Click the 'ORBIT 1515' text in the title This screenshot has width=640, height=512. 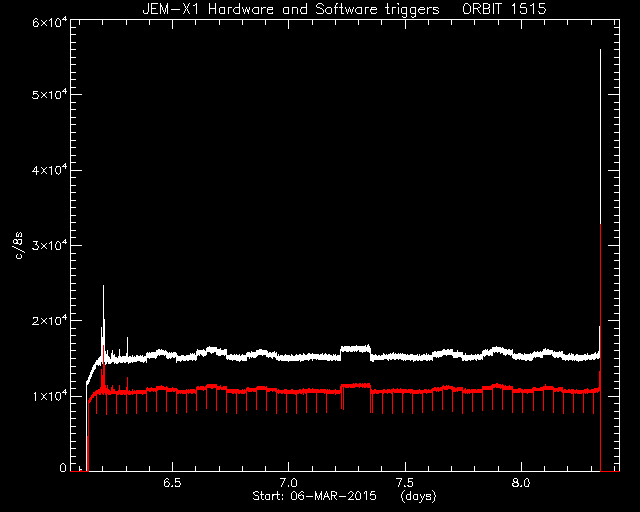coord(504,9)
